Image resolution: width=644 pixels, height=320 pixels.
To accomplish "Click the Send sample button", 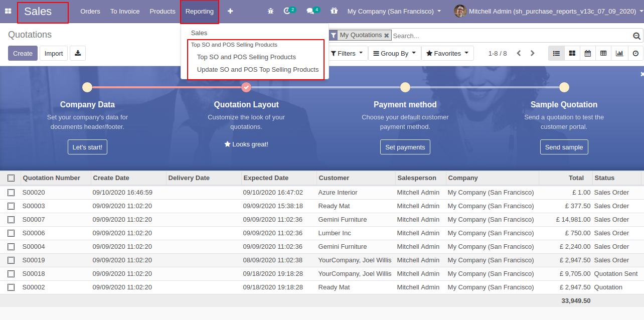I will pos(564,147).
